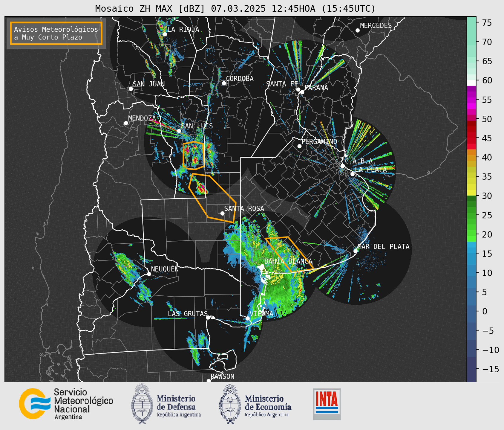Select the orange warning polygon south of San Luis
Screen dimensions: 504x430
(x=194, y=155)
